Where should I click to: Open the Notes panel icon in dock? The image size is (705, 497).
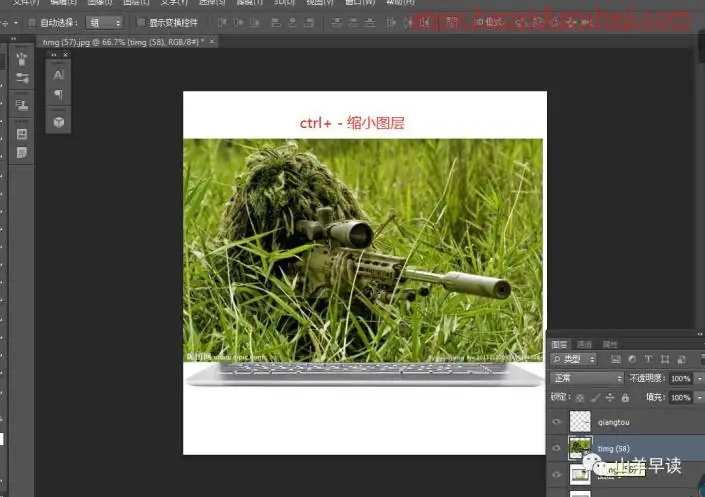pyautogui.click(x=22, y=153)
